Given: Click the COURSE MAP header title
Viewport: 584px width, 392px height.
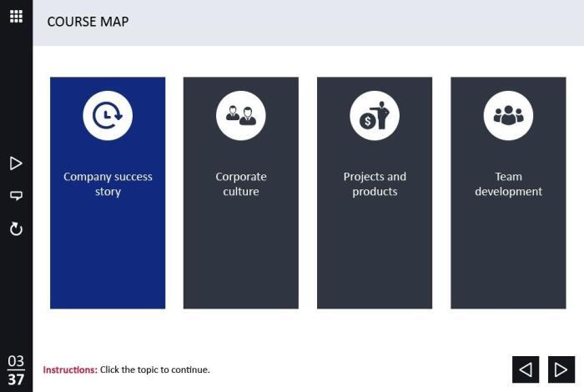Looking at the screenshot, I should [88, 22].
